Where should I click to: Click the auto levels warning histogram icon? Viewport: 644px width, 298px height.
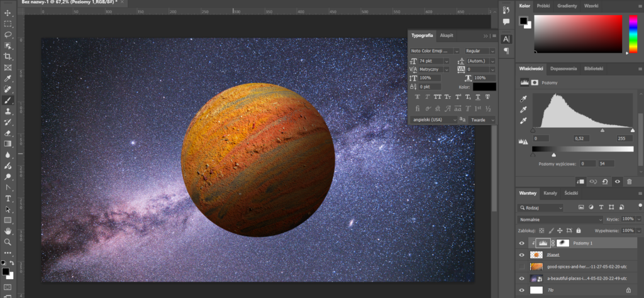[x=523, y=141]
